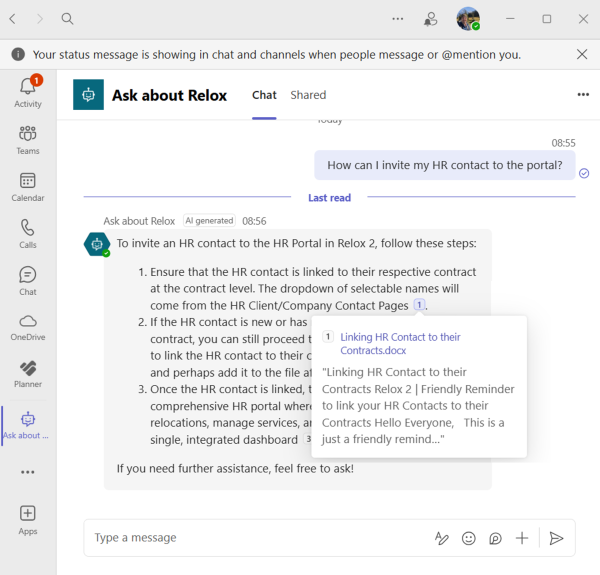
Task: Select the Chat tab in header
Action: click(264, 95)
